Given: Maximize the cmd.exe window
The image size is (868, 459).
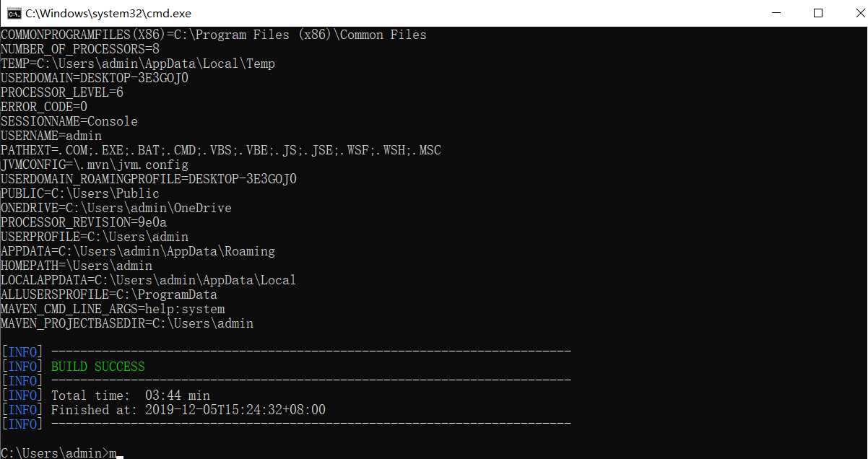Looking at the screenshot, I should click(x=817, y=13).
